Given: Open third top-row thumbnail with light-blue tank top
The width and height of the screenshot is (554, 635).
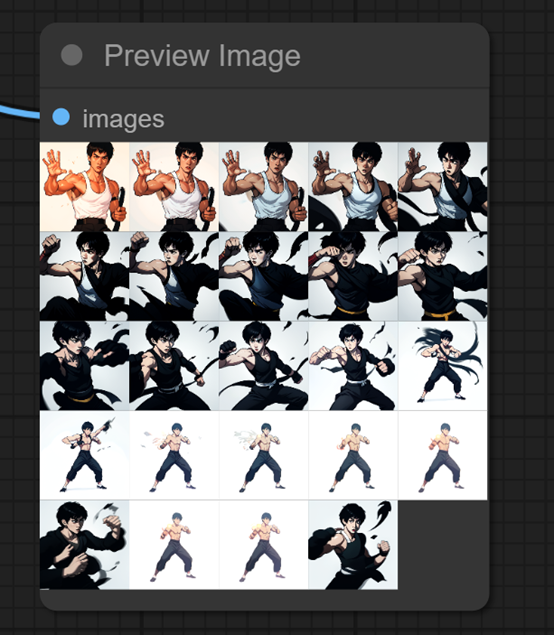Looking at the screenshot, I should click(x=264, y=187).
